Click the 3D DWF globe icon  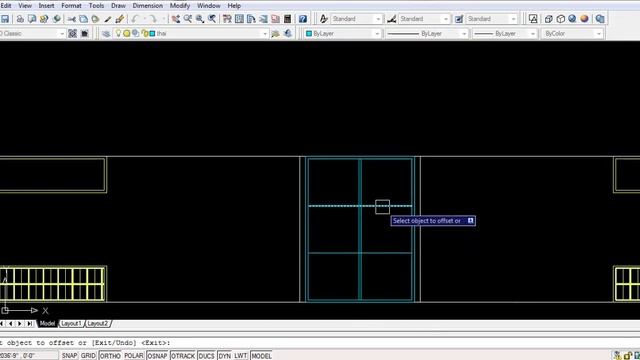point(56,19)
